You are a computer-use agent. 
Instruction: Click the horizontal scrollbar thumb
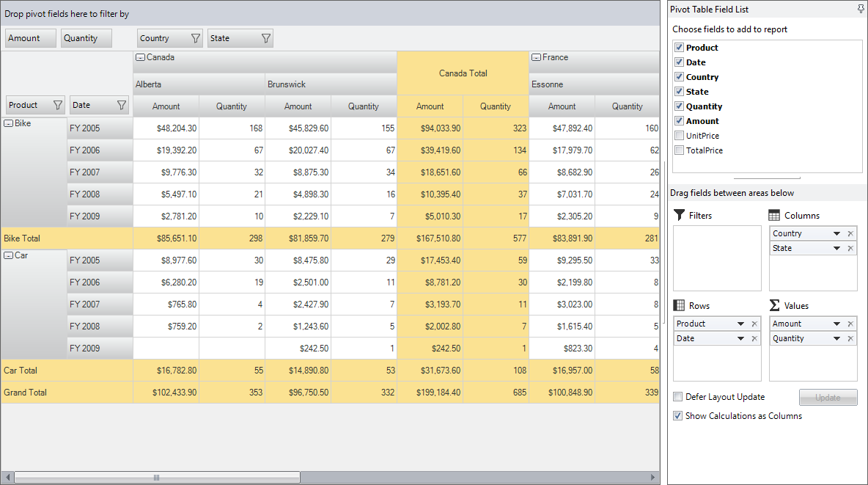pos(157,477)
